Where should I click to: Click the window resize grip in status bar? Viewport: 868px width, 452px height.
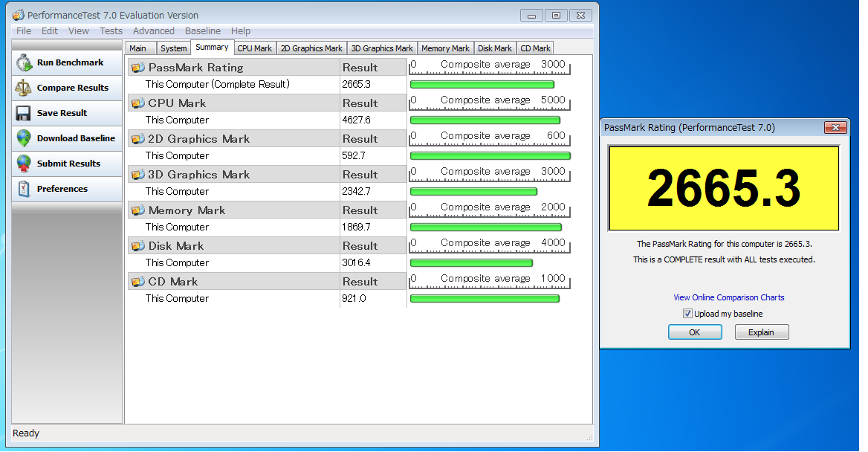pos(589,438)
